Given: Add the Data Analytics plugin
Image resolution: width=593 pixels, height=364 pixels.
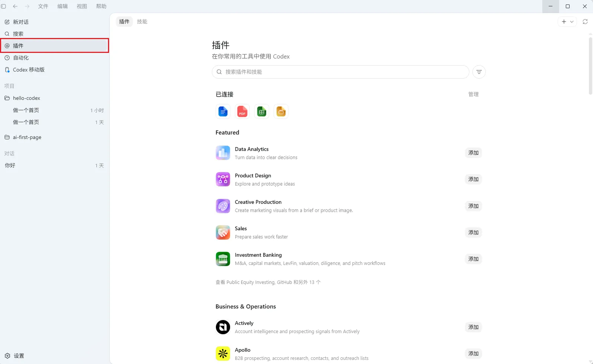Looking at the screenshot, I should pos(474,153).
